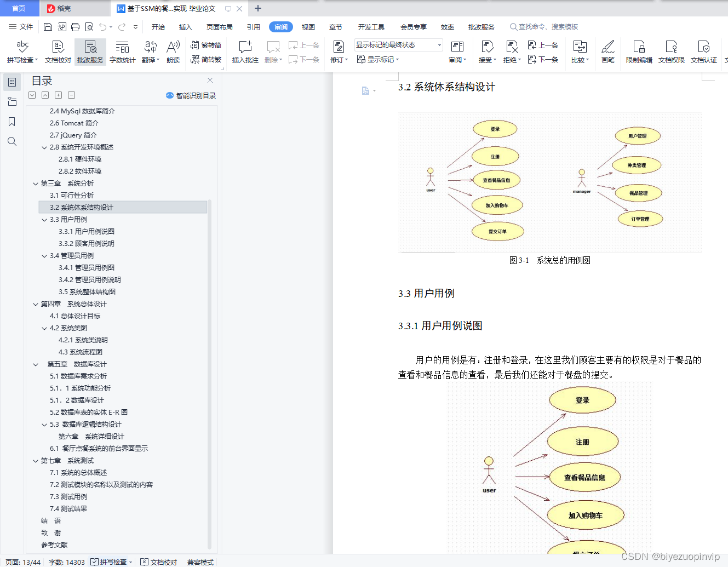The width and height of the screenshot is (728, 567).
Task: Switch to the 开始 ribbon tab
Action: [x=158, y=27]
